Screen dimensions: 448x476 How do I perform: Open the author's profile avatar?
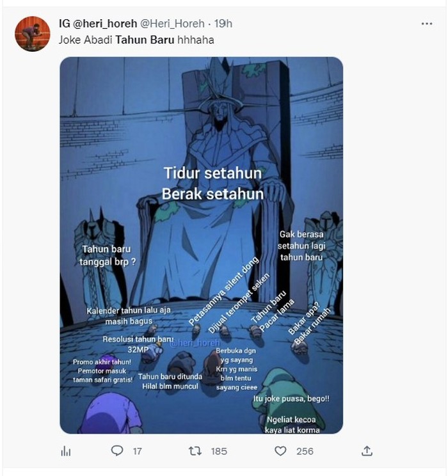(x=32, y=34)
